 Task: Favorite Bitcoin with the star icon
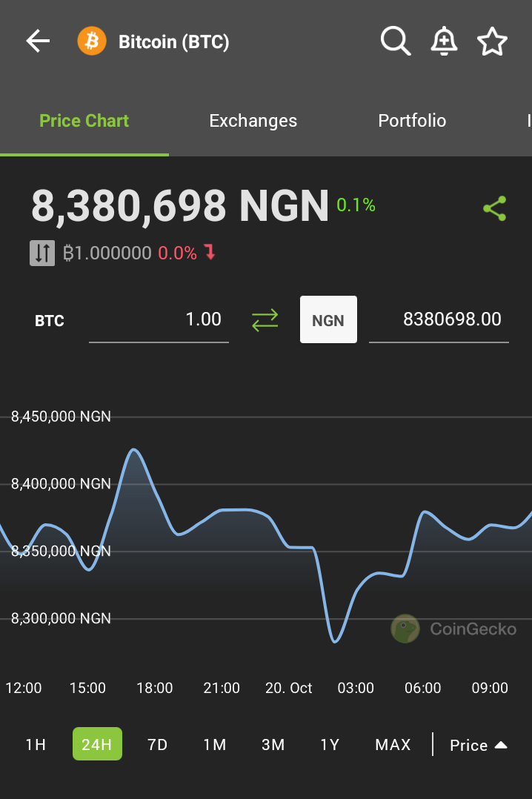click(x=492, y=42)
